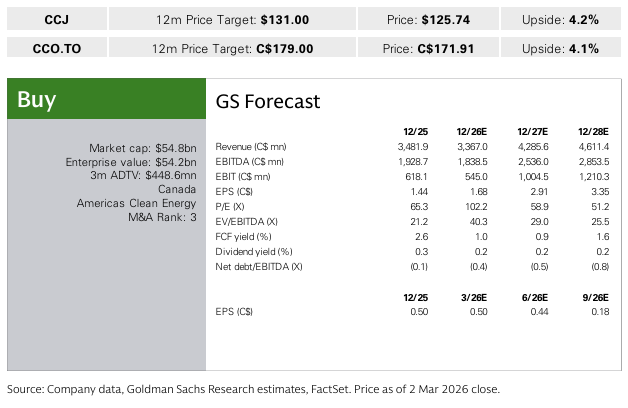Click the Source footnote text
This screenshot has height=408, width=628.
coord(253,389)
